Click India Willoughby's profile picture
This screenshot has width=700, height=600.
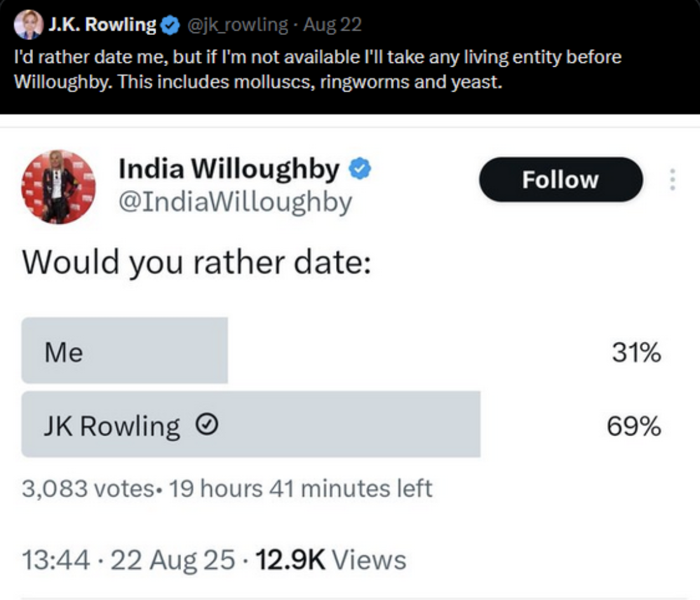tap(58, 187)
